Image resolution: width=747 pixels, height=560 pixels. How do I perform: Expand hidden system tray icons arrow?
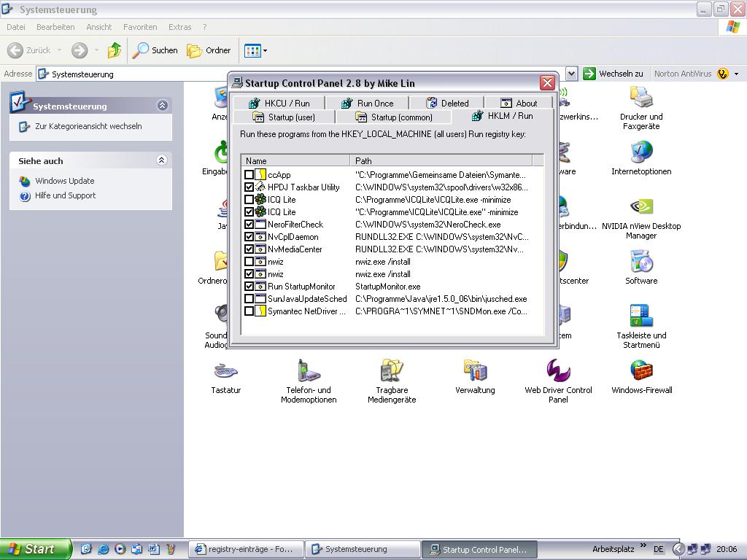click(x=678, y=549)
